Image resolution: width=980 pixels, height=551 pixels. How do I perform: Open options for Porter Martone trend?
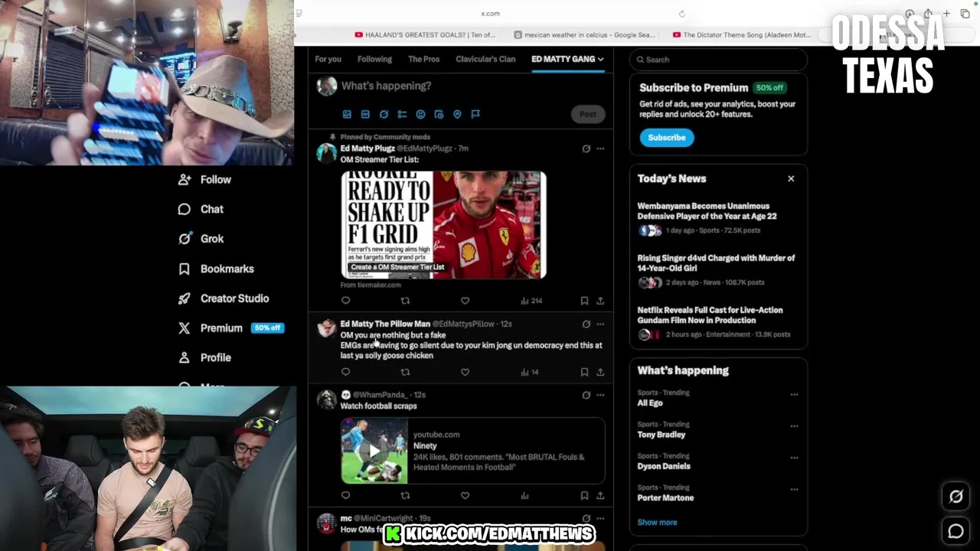point(794,489)
